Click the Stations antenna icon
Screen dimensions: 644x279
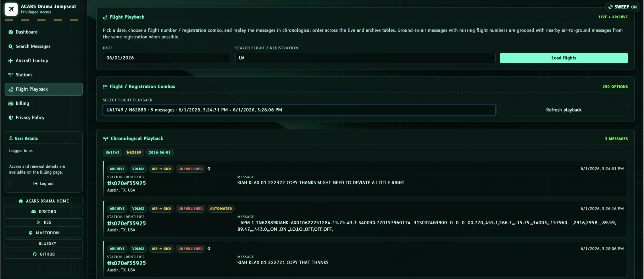click(11, 75)
